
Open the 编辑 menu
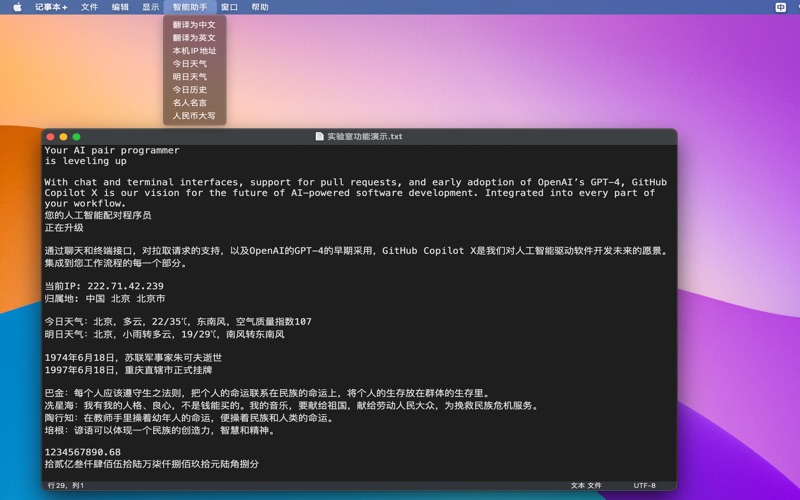[x=120, y=7]
